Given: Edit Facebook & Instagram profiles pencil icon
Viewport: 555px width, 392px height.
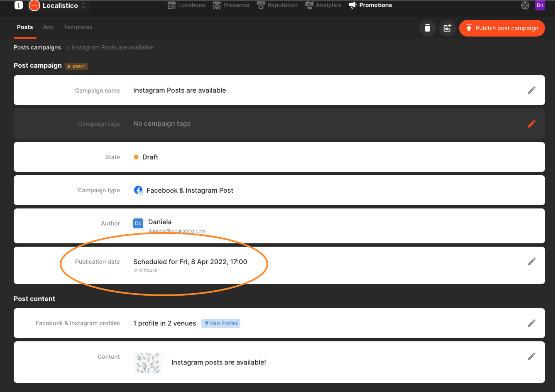Looking at the screenshot, I should [532, 323].
